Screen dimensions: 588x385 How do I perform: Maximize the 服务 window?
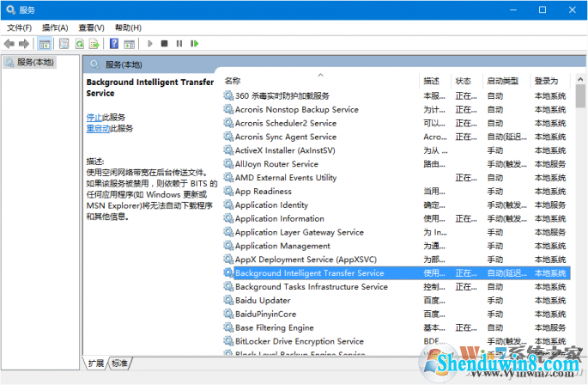[x=543, y=9]
